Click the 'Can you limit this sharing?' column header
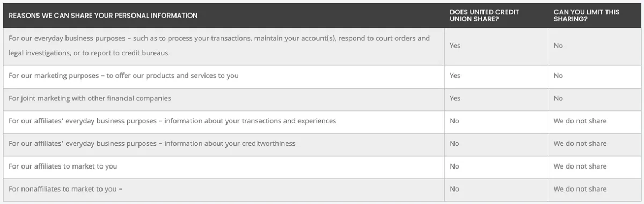 pos(587,16)
